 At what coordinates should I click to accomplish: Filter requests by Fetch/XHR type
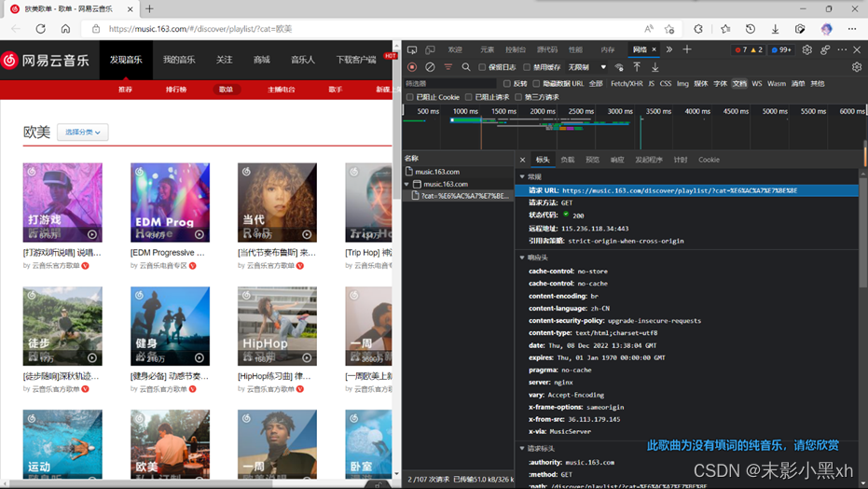(627, 84)
